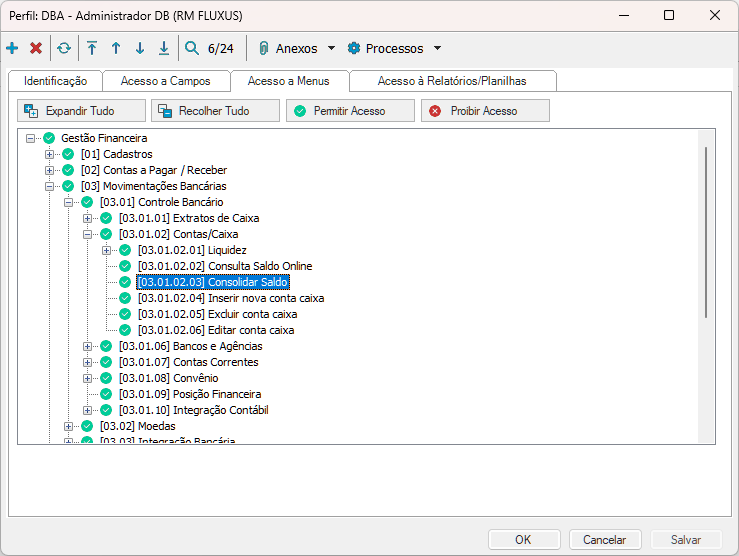Image resolution: width=739 pixels, height=556 pixels.
Task: Select the [03.01.02.06] Editar conta caixa row
Action: [216, 330]
